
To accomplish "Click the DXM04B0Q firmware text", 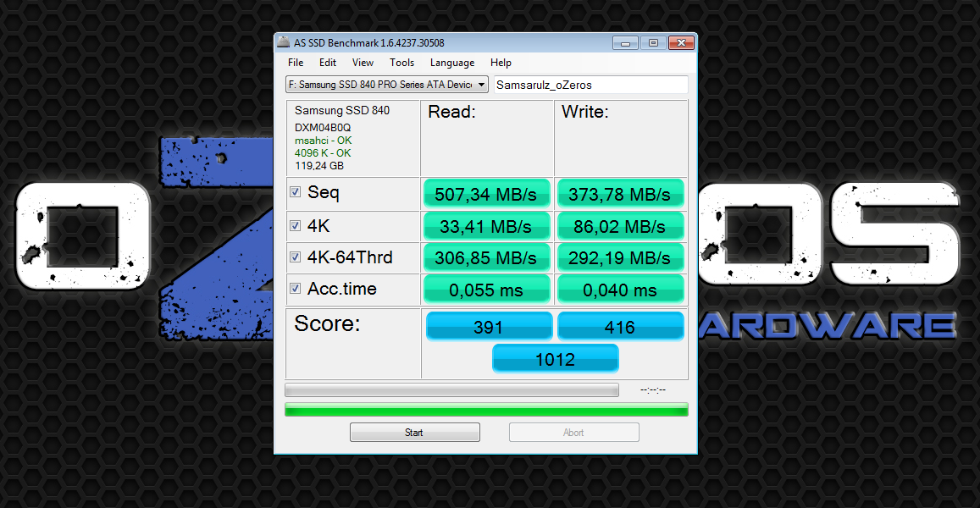I will 323,128.
